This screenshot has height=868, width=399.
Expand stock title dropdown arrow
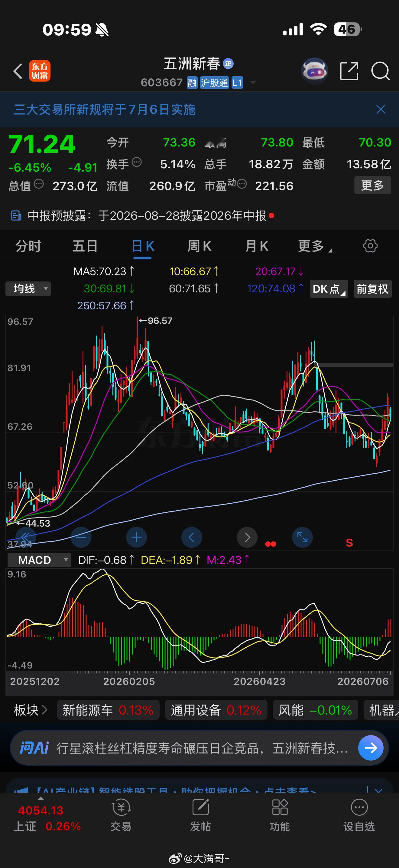253,83
